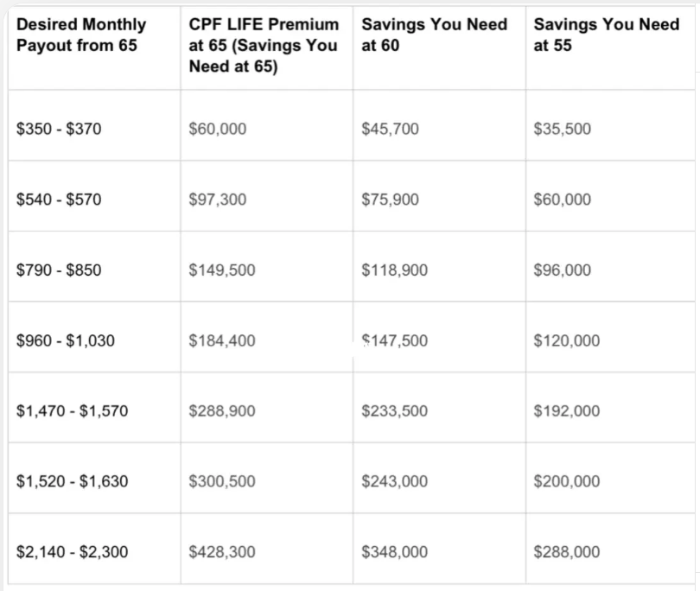
Task: Click the $118,900 savings value
Action: (394, 270)
